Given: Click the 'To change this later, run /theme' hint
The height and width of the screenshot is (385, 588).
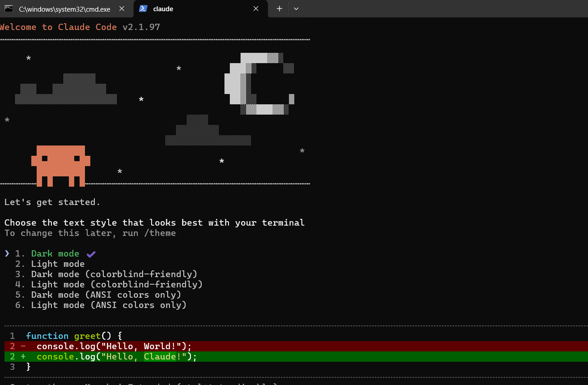Looking at the screenshot, I should pos(90,233).
